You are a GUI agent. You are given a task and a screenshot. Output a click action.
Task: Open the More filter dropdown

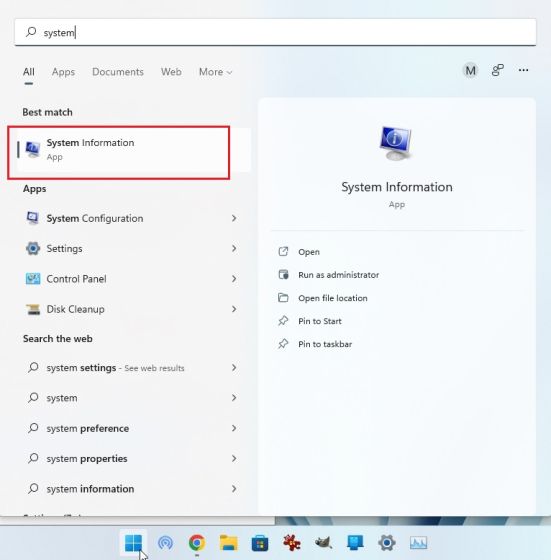pos(215,72)
